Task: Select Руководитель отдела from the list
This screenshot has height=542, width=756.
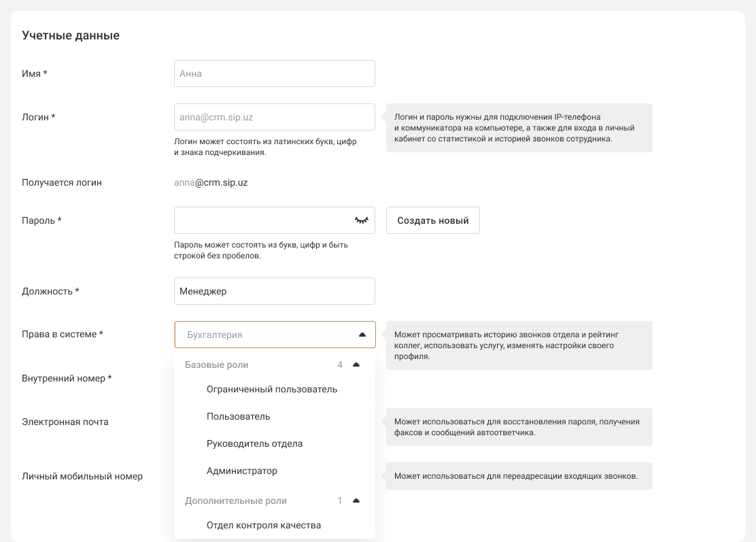Action: 254,443
